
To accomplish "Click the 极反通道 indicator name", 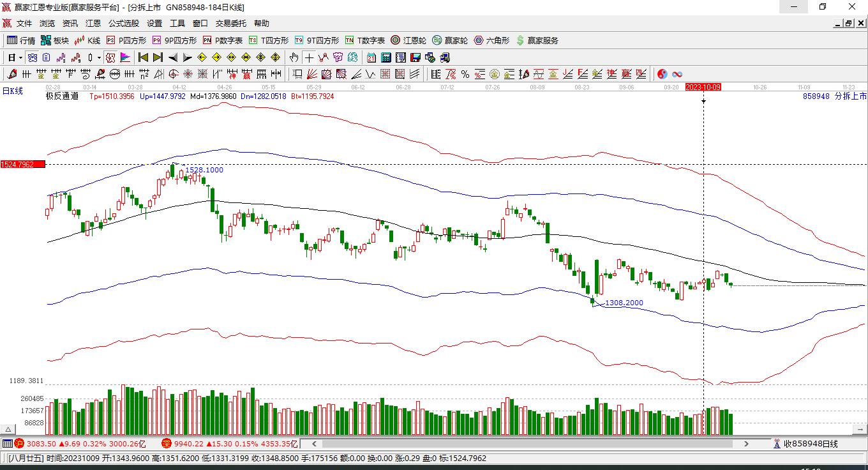I will pos(62,96).
